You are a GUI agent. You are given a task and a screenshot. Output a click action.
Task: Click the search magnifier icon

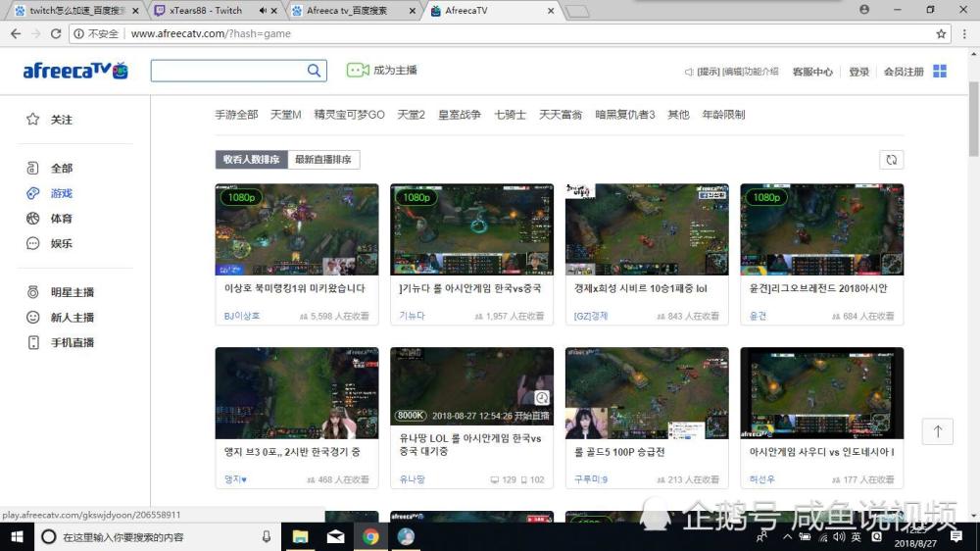(x=314, y=71)
